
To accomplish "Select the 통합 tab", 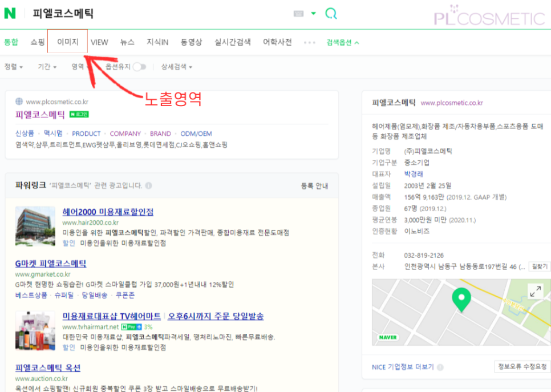I will (11, 42).
